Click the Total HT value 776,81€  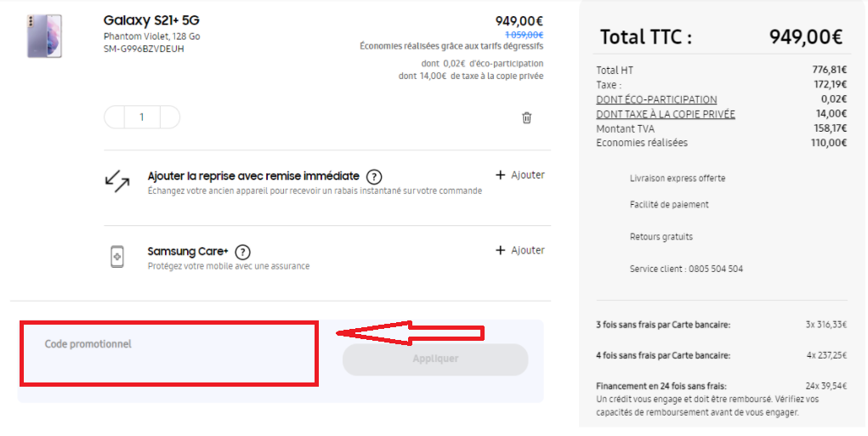tap(829, 70)
